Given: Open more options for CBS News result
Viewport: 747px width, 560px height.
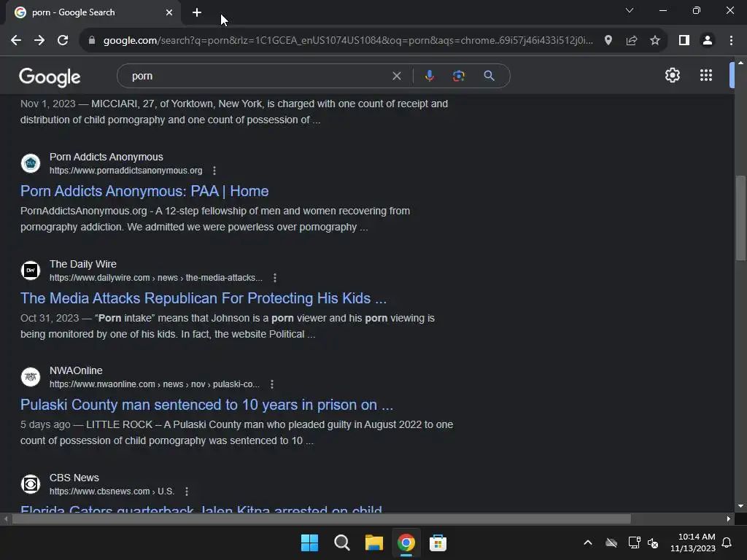Looking at the screenshot, I should 187,491.
